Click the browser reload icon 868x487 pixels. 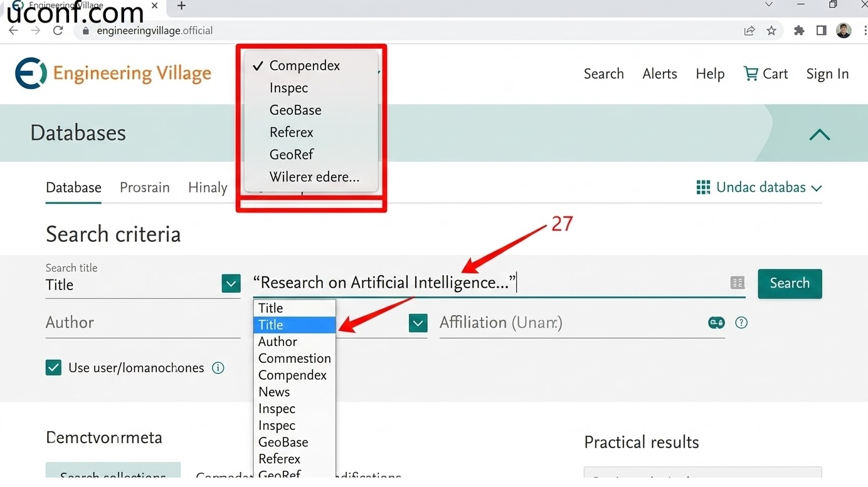coord(58,30)
